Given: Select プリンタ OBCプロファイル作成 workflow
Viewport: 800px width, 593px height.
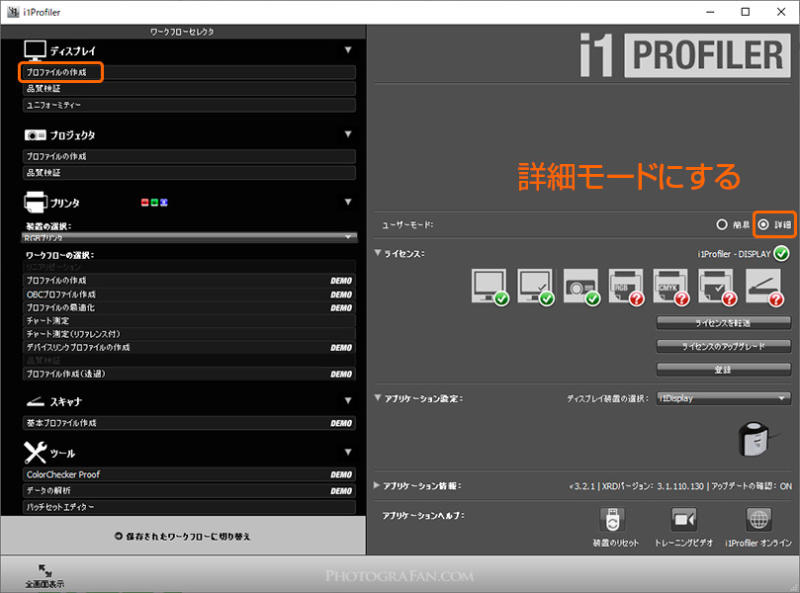Looking at the screenshot, I should tap(189, 294).
